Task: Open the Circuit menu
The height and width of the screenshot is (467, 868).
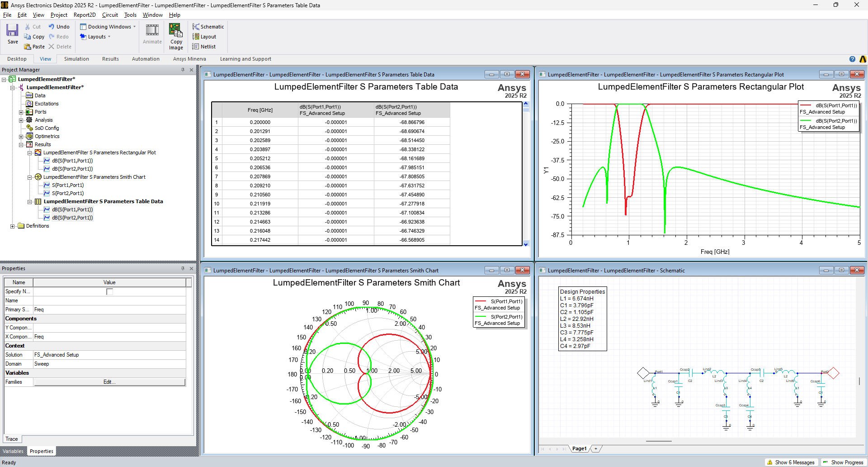Action: pyautogui.click(x=110, y=15)
